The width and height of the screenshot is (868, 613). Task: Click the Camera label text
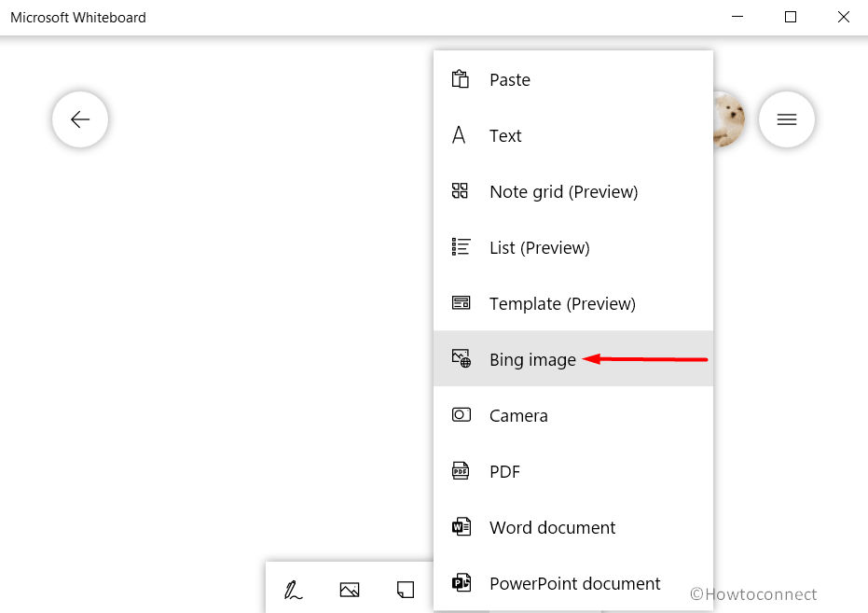tap(518, 415)
